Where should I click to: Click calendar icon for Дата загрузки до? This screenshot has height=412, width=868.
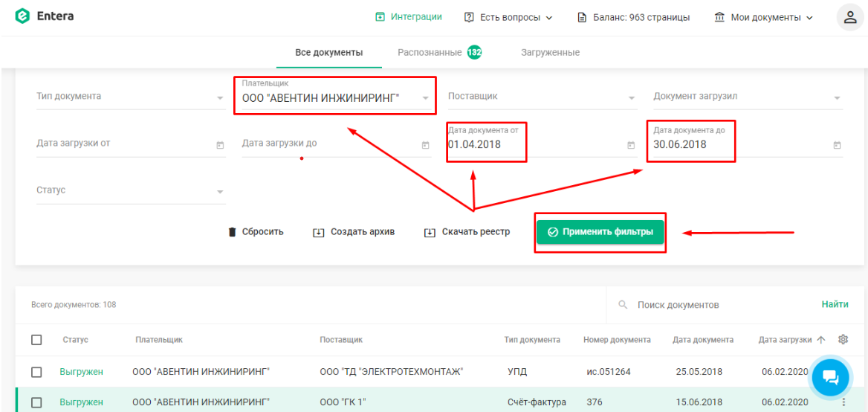(x=425, y=145)
